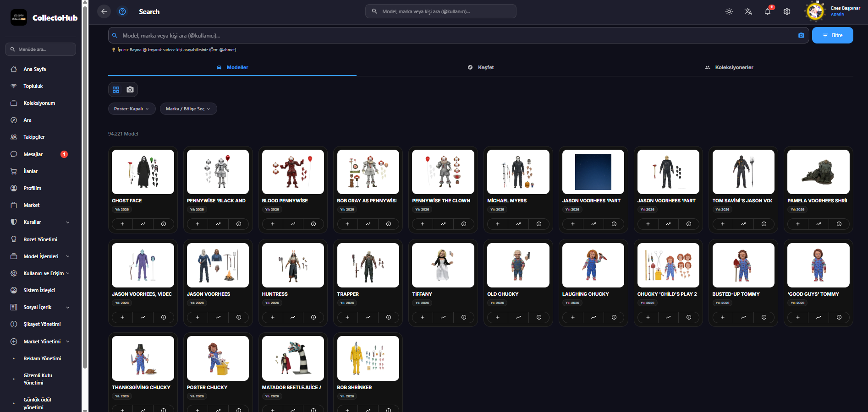The height and width of the screenshot is (412, 868).
Task: Open the settings gear in header
Action: (787, 11)
